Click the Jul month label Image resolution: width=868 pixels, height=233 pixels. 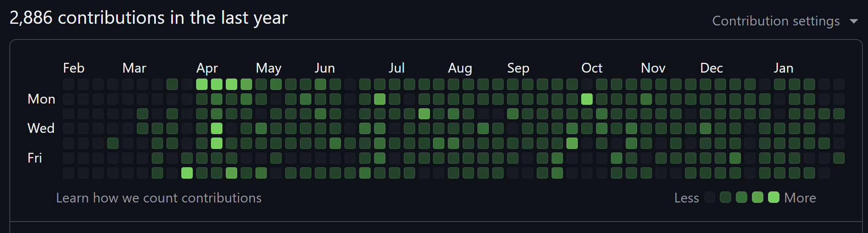click(x=397, y=68)
